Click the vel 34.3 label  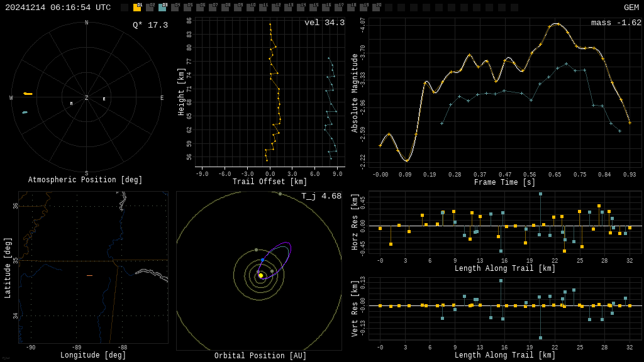click(324, 23)
